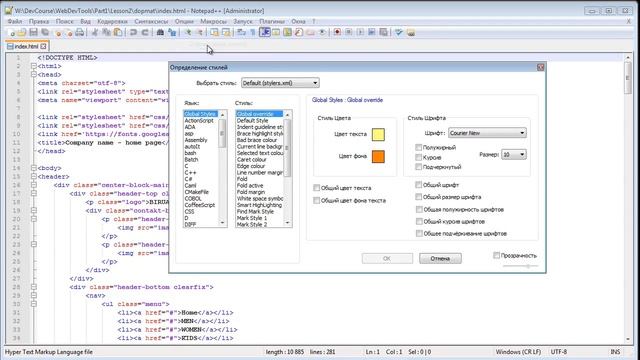The image size is (640, 360).
Task: Collapse the body fold marker on line 14
Action: [34, 168]
